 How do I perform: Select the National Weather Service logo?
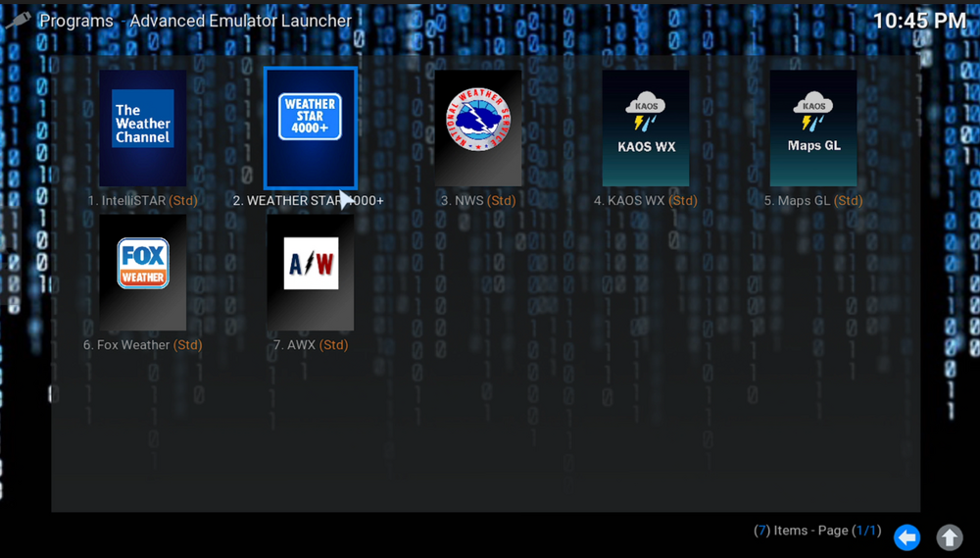[478, 127]
